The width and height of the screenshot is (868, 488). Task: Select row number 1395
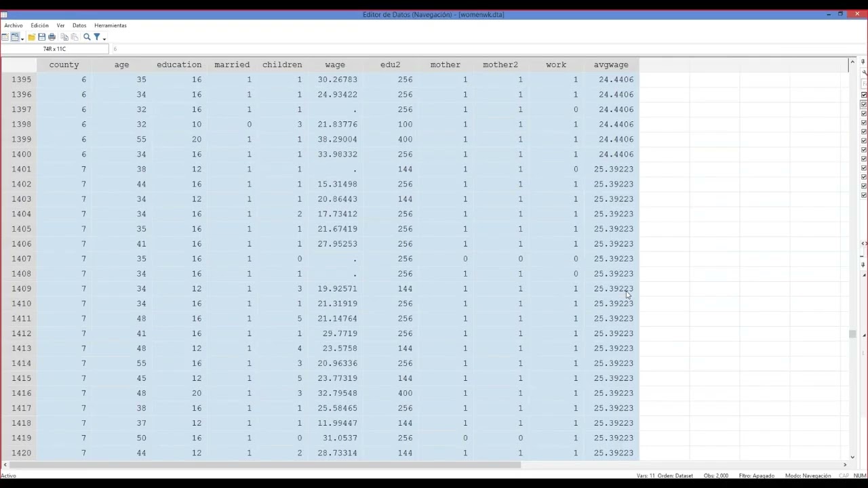[22, 79]
